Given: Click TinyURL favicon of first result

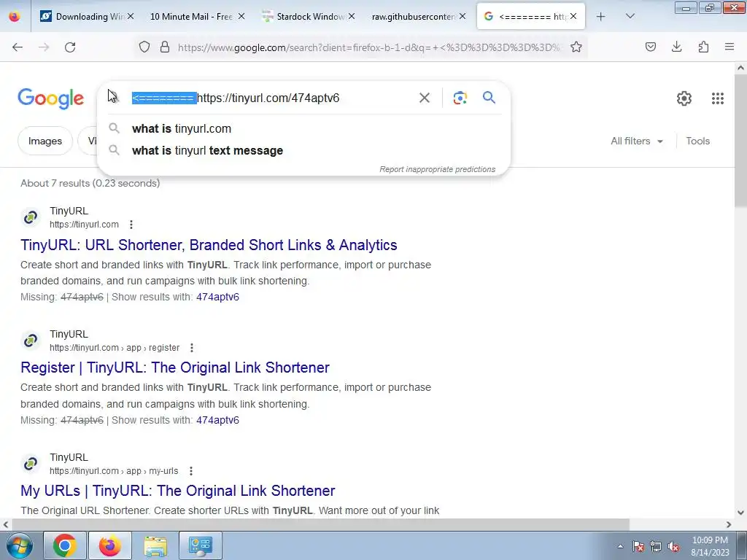Looking at the screenshot, I should (31, 217).
